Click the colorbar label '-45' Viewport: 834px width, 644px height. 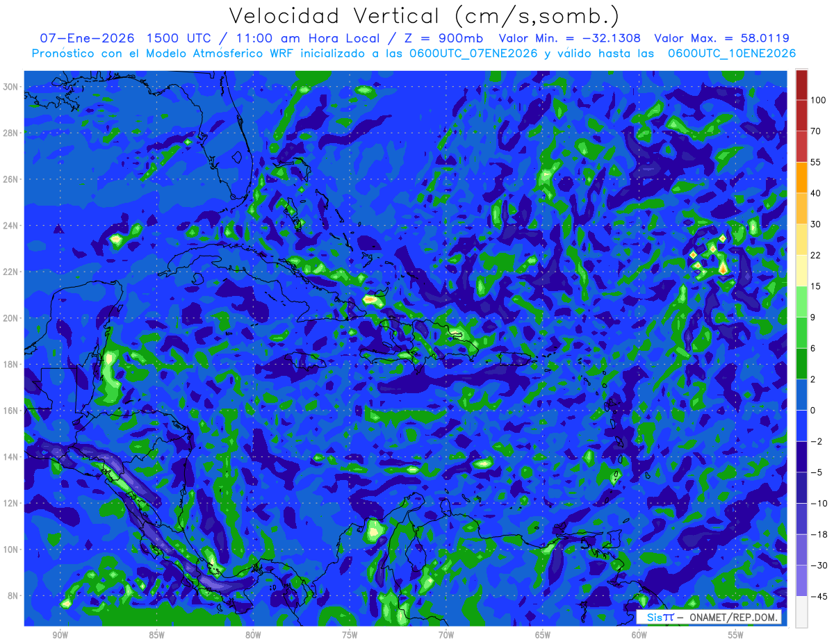818,596
